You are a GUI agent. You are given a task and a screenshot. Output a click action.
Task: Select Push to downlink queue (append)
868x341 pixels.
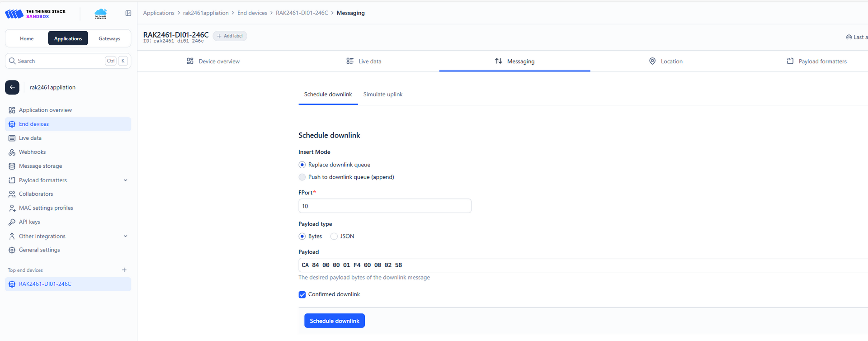(302, 177)
